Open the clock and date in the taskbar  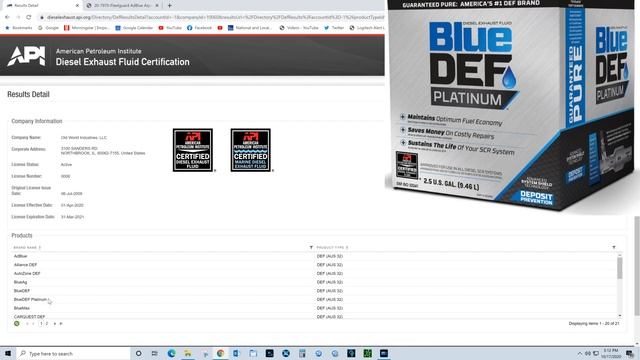click(x=611, y=353)
